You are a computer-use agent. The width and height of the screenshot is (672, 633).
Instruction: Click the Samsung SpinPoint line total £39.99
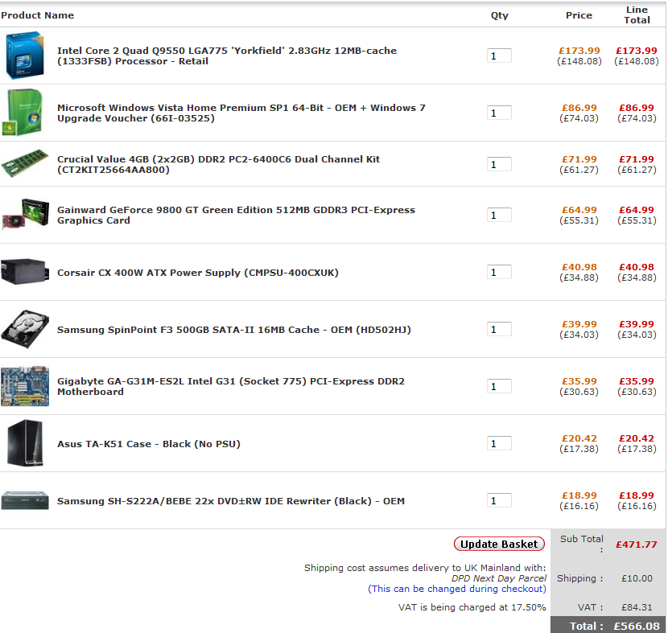pos(637,324)
